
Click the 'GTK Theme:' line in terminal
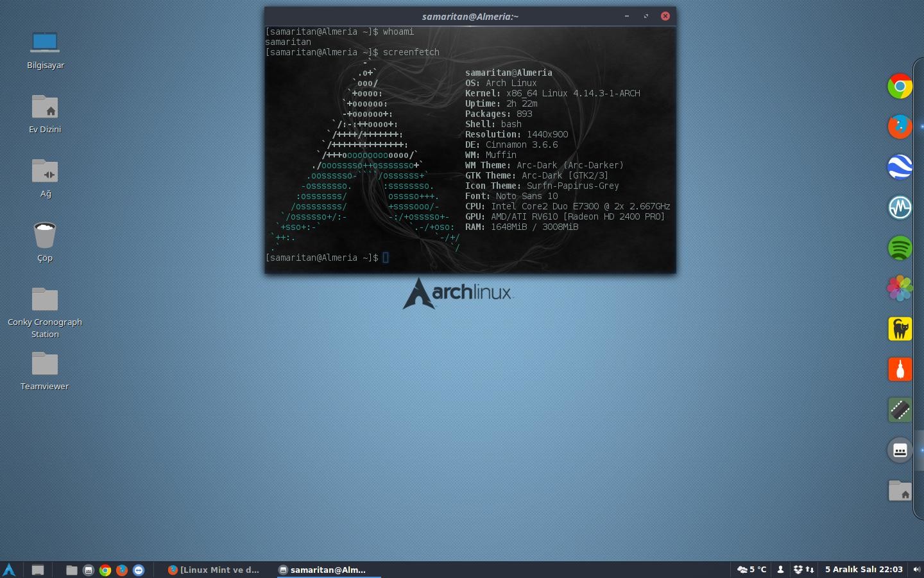click(x=537, y=175)
